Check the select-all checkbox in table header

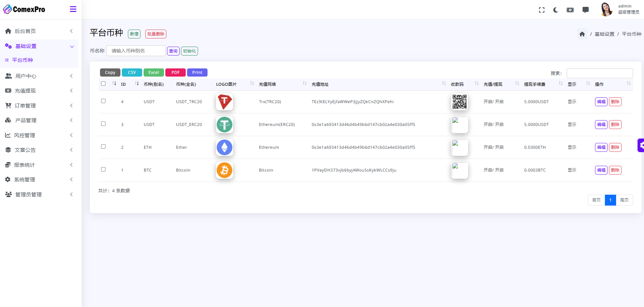[x=103, y=84]
